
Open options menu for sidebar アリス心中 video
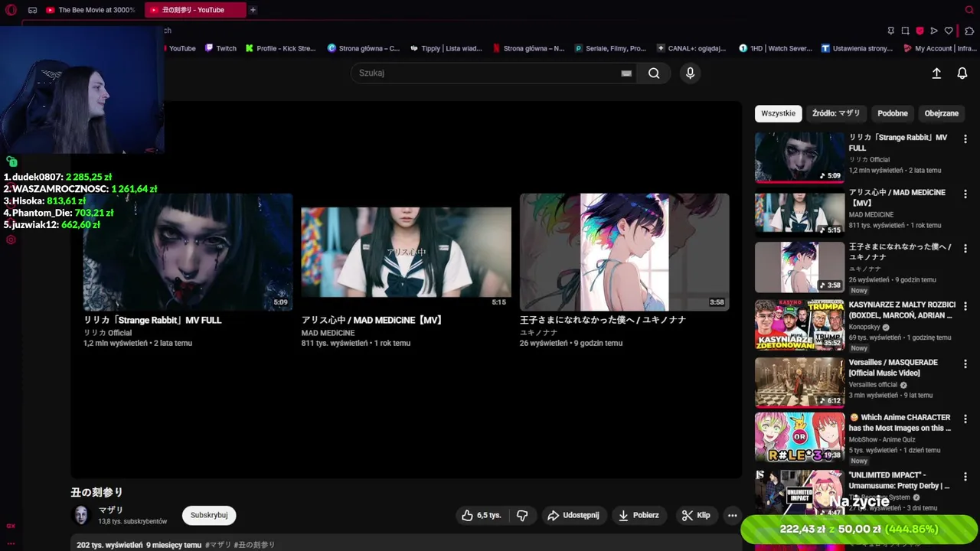[x=965, y=194]
